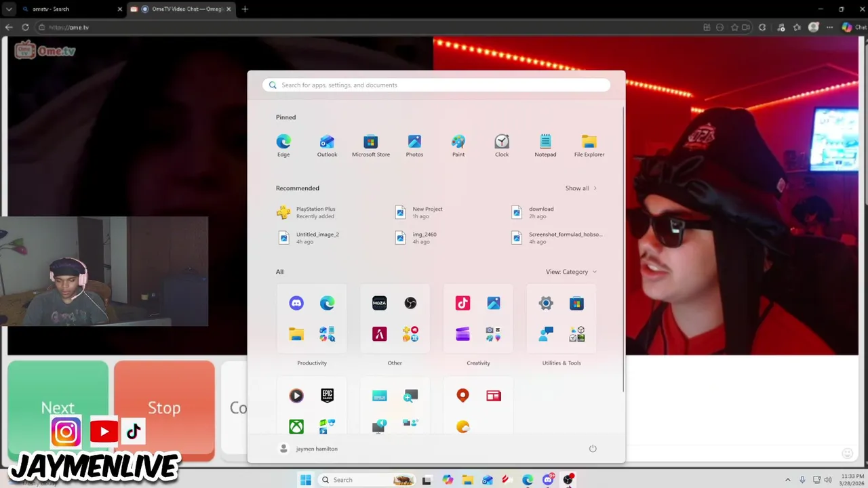Click Show all recommended items
This screenshot has height=488, width=868.
tap(581, 188)
